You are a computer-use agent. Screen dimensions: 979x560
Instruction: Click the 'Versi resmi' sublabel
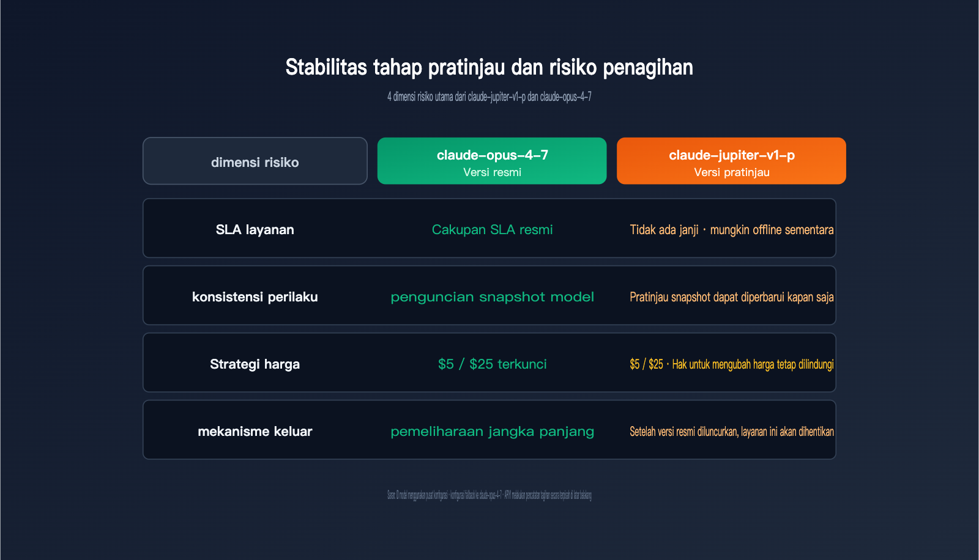(492, 172)
